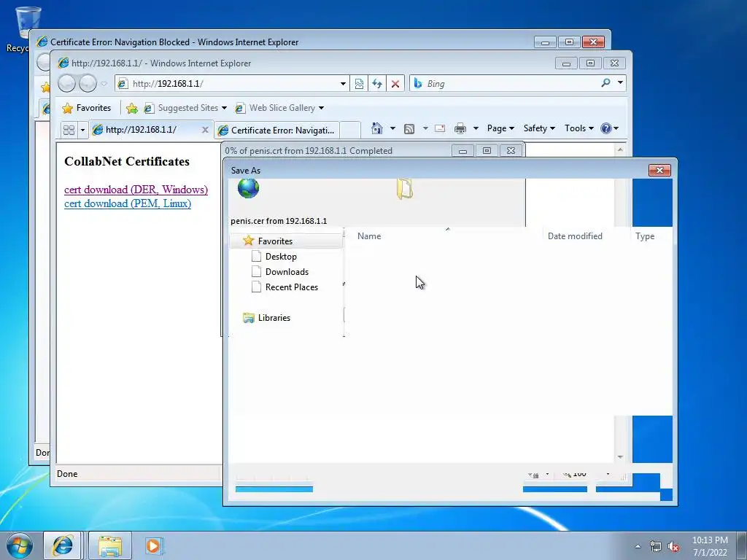
Task: Expand the Print options dropdown arrow
Action: point(476,128)
